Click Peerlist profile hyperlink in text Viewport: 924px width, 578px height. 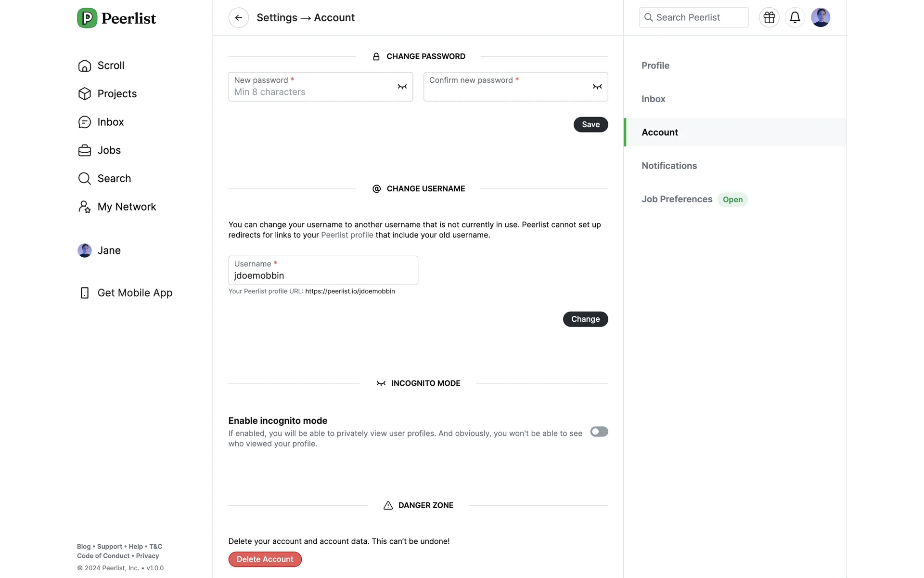[x=347, y=235]
